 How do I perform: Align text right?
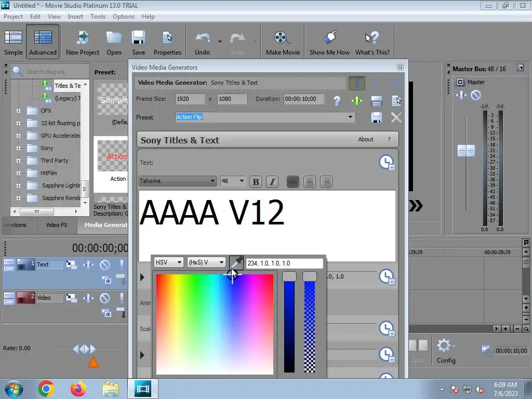tap(326, 182)
